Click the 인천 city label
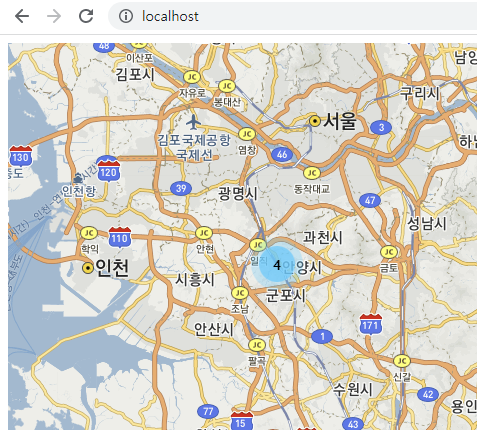The height and width of the screenshot is (430, 477). [112, 268]
